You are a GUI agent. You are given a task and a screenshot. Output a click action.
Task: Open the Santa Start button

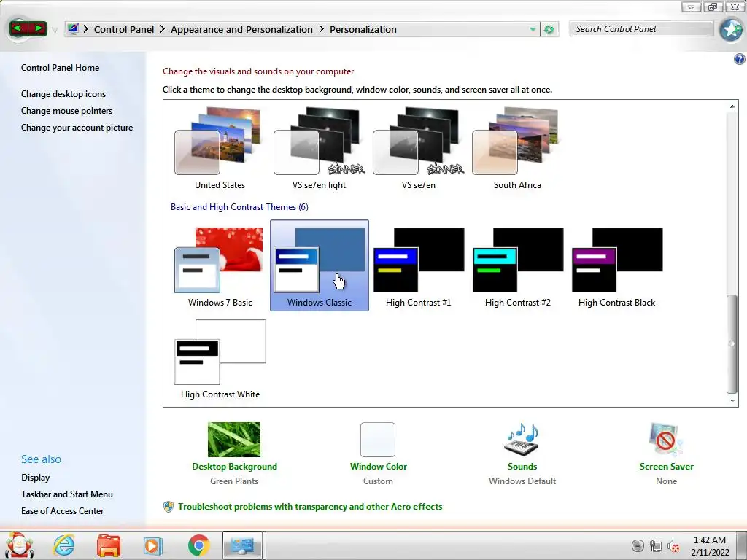[19, 545]
